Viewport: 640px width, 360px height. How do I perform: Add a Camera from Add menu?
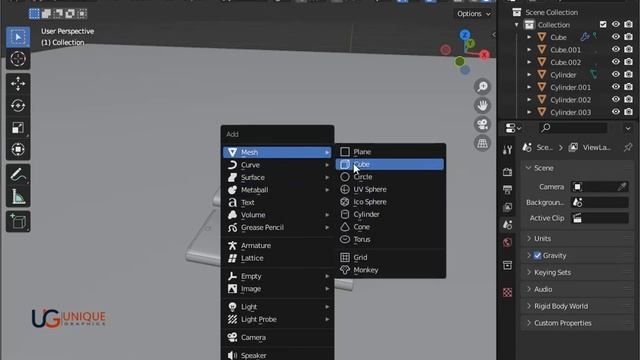[x=278, y=337]
